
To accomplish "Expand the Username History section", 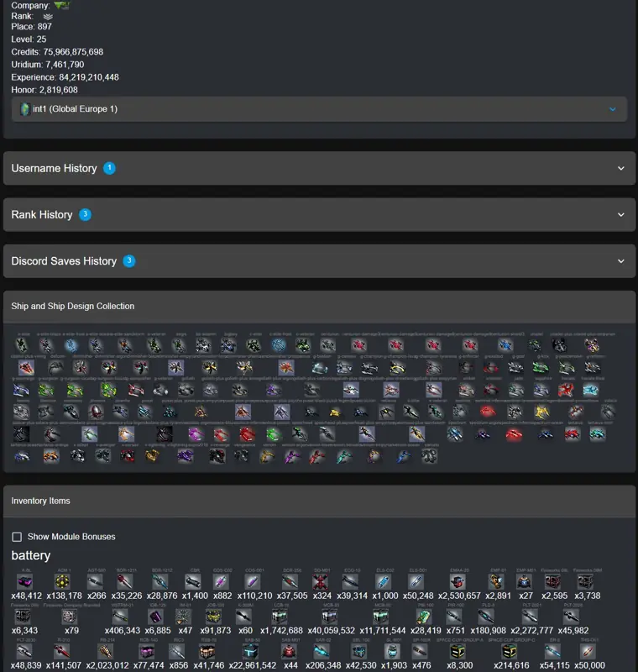I will [x=320, y=169].
